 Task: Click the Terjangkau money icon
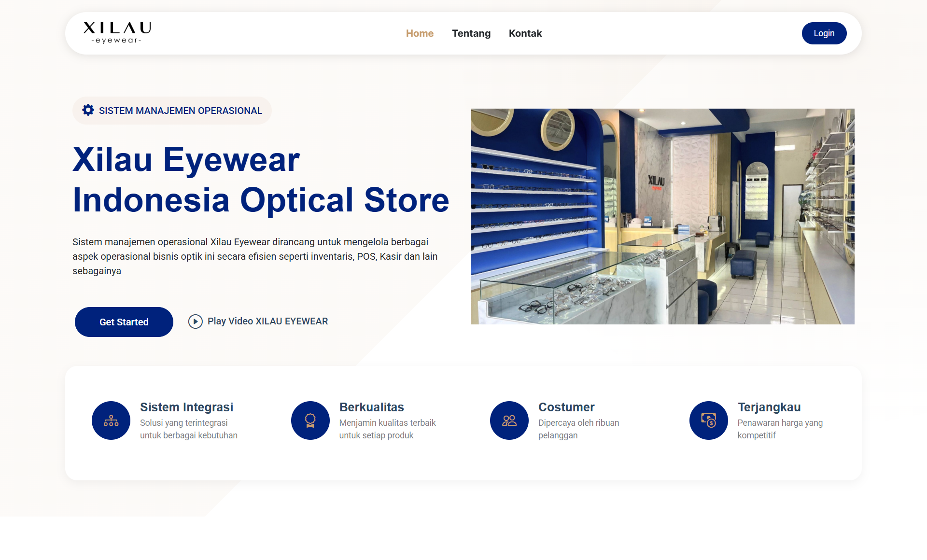709,420
